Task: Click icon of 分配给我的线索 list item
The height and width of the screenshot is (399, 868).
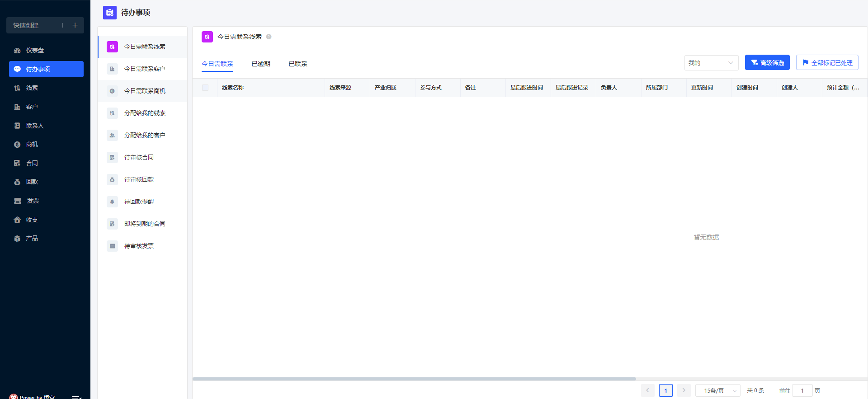Action: [112, 113]
